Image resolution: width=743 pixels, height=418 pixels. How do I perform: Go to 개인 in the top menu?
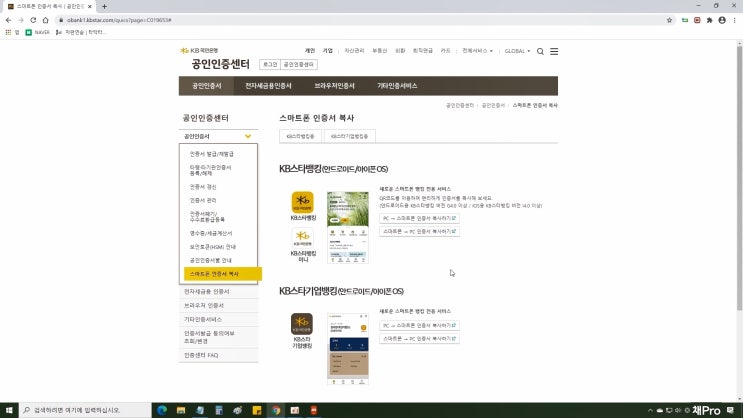[310, 51]
